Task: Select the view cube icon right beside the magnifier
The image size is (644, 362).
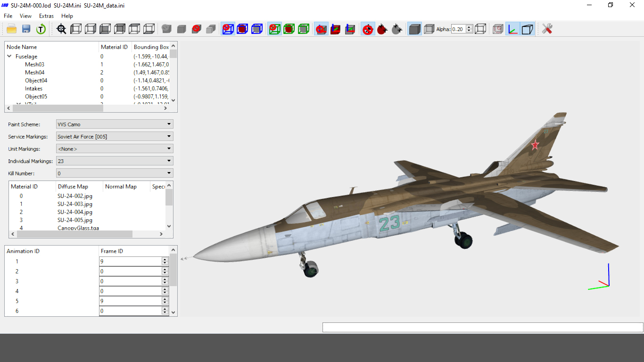Action: [76, 29]
